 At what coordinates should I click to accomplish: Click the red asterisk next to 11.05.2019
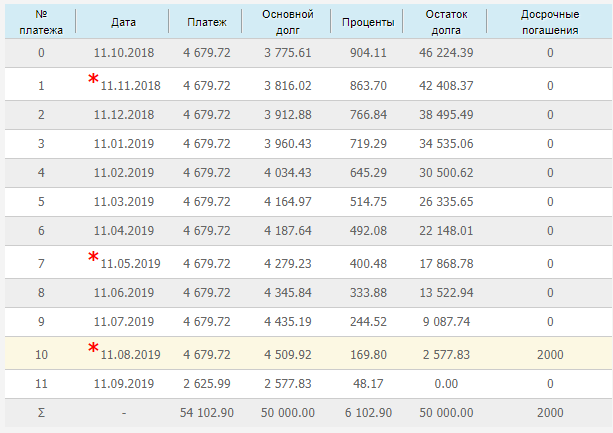click(x=94, y=257)
